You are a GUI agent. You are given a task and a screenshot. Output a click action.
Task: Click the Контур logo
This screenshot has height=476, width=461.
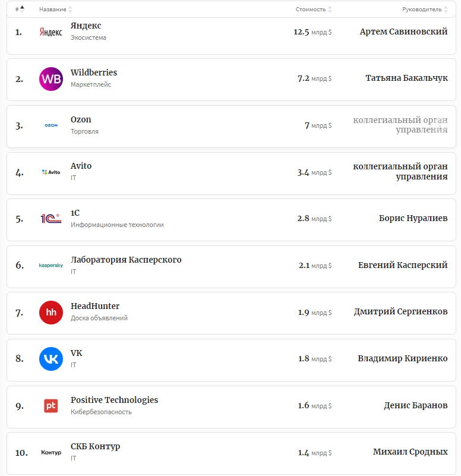(50, 453)
